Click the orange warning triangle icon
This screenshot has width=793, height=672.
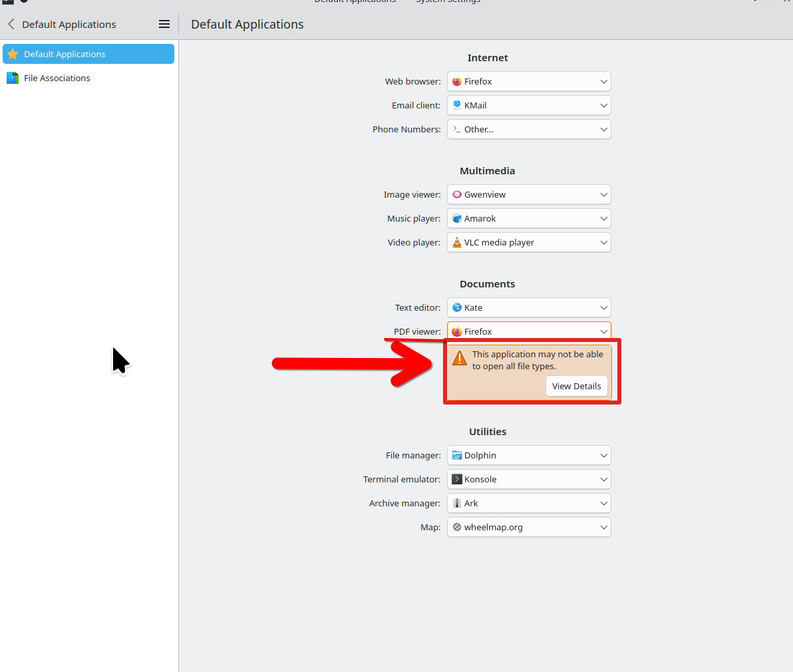(459, 358)
